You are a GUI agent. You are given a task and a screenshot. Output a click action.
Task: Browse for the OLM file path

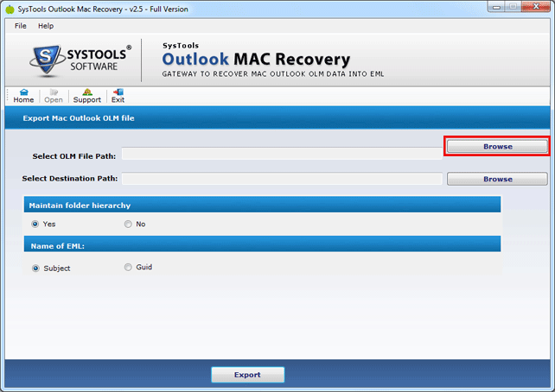[x=497, y=146]
